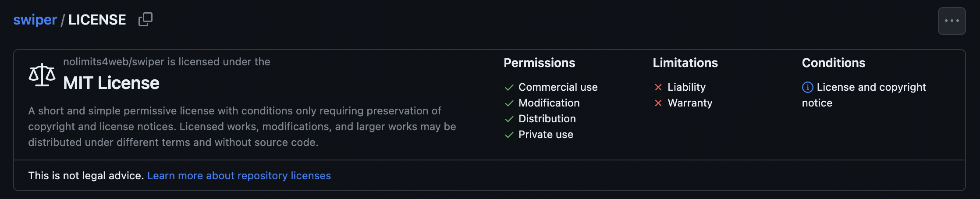This screenshot has height=199, width=980.
Task: Click the Modification checkmark icon
Action: [509, 103]
